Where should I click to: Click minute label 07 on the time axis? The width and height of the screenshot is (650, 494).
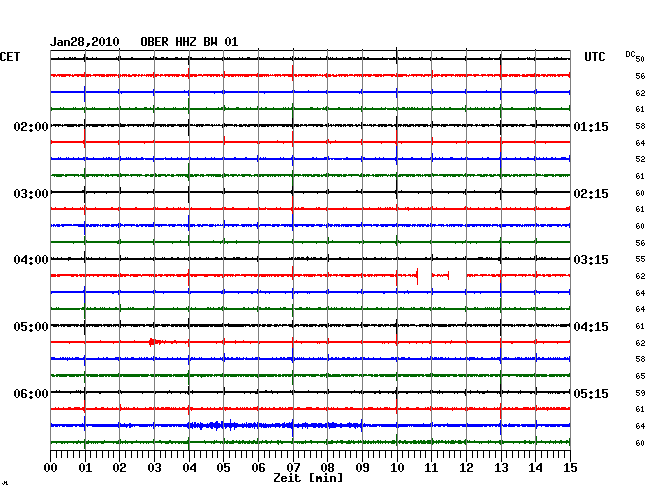(293, 467)
